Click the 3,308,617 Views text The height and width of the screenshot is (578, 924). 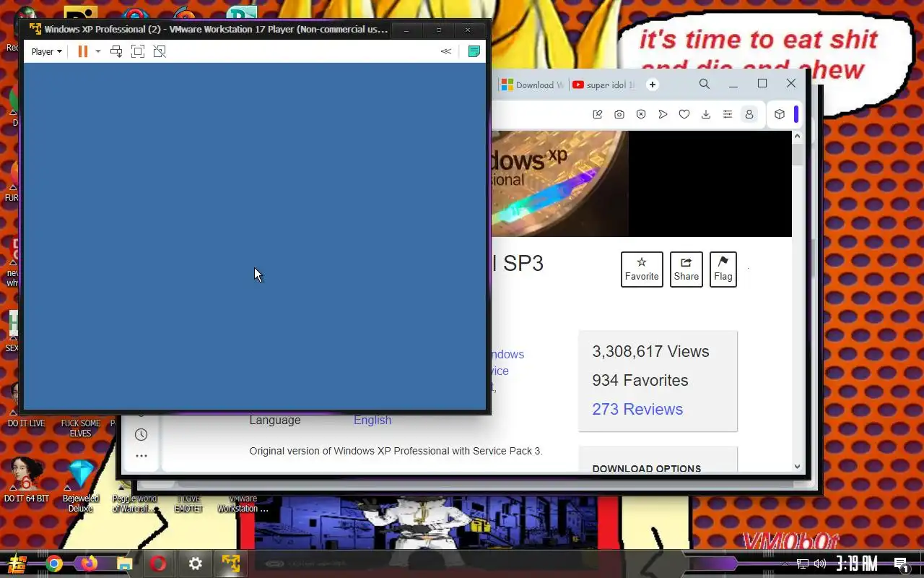click(650, 351)
